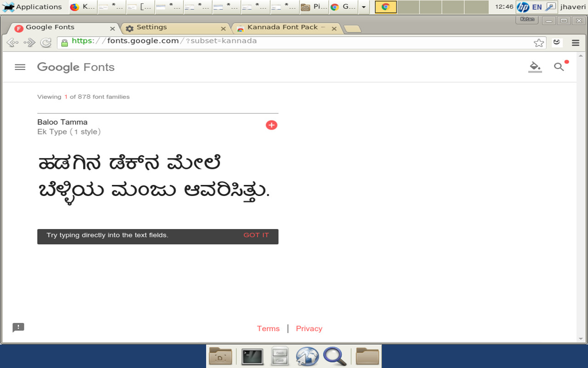Open the Kannada Font Pack tab
The height and width of the screenshot is (368, 588).
click(282, 27)
